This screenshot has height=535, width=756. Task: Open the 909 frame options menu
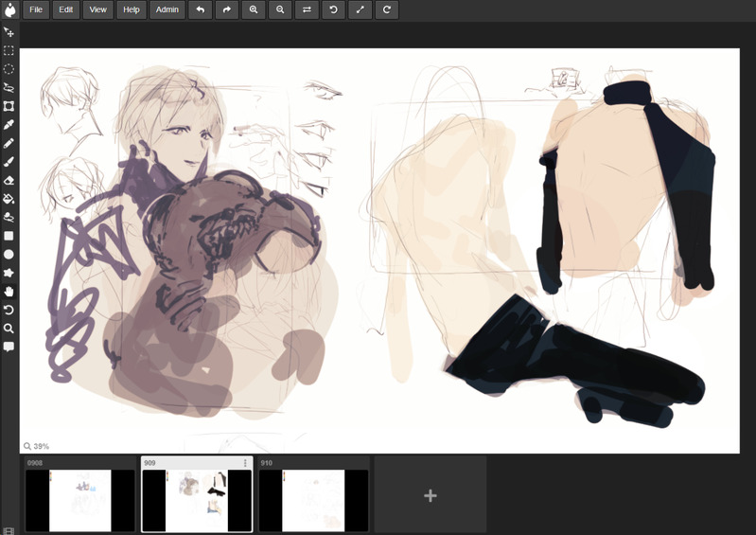point(245,463)
